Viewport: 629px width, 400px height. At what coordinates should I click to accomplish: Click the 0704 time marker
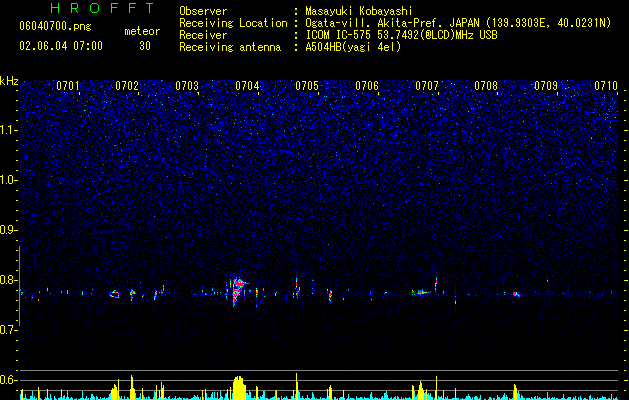point(247,85)
